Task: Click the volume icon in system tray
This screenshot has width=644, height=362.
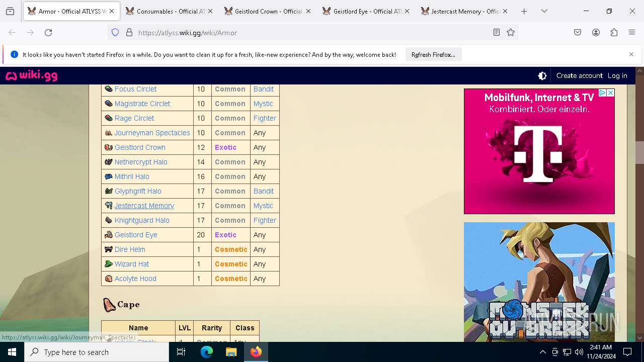Action: click(579, 352)
